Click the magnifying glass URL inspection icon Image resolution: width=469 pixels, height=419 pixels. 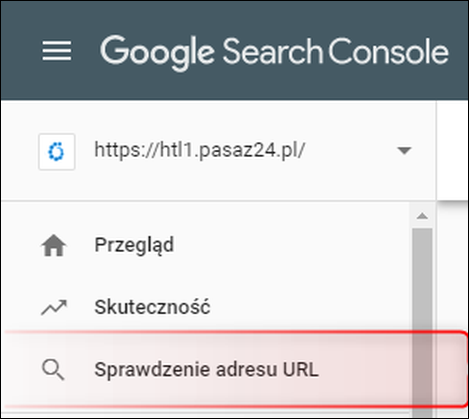click(x=53, y=370)
